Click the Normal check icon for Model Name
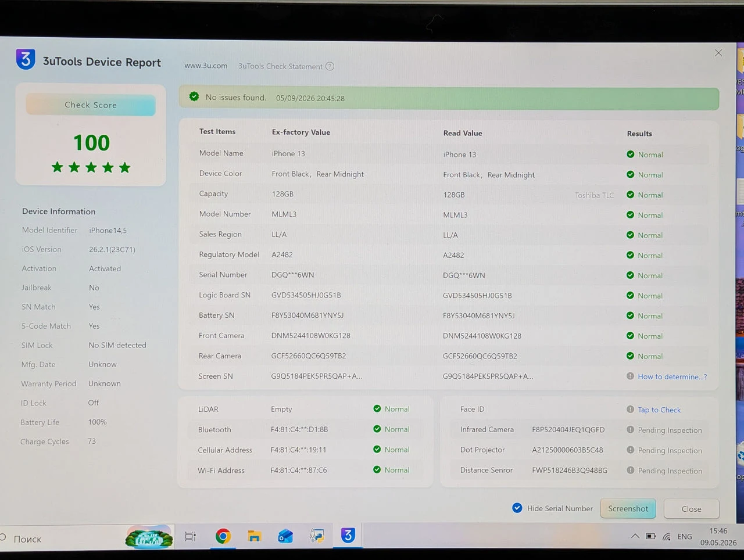The width and height of the screenshot is (744, 560). 631,155
